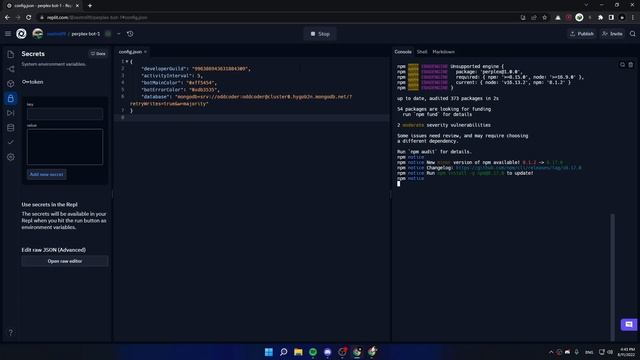Select the config.json editor tab
Viewport: 640px width, 360px height.
[130, 52]
